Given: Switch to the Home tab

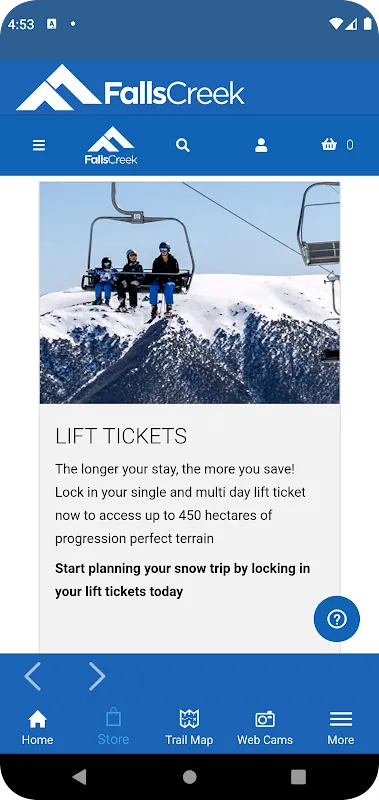Looking at the screenshot, I should [37, 728].
